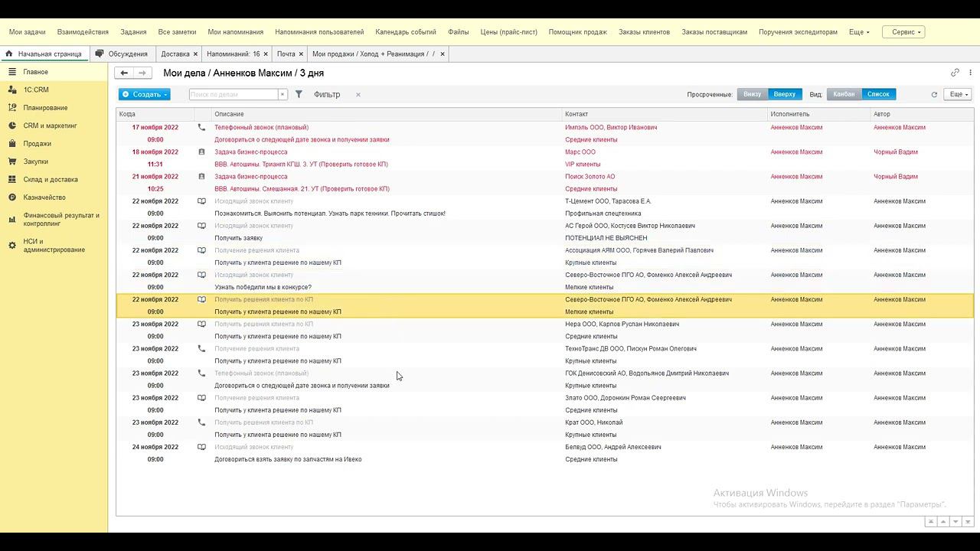The width and height of the screenshot is (980, 551).
Task: Switch view to Список
Action: pos(878,94)
